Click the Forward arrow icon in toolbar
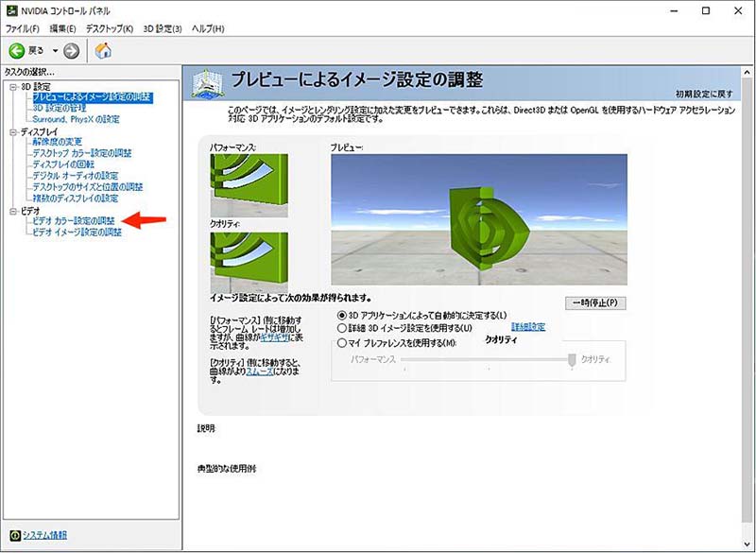This screenshot has height=553, width=756. click(71, 50)
